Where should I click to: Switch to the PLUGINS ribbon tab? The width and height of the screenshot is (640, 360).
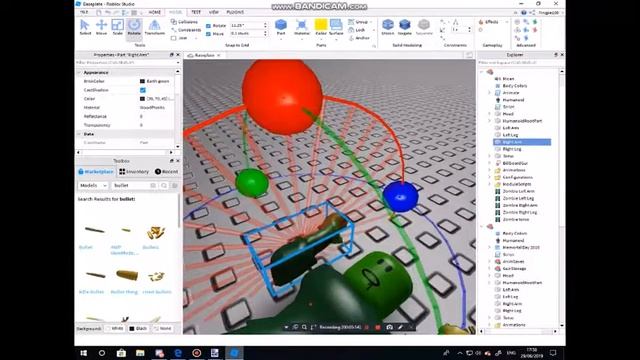pos(235,13)
